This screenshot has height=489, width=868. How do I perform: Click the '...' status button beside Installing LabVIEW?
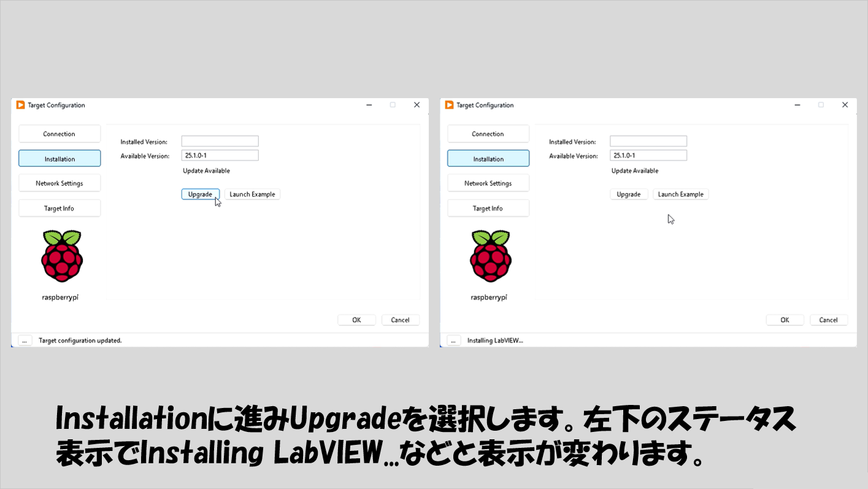click(x=454, y=341)
